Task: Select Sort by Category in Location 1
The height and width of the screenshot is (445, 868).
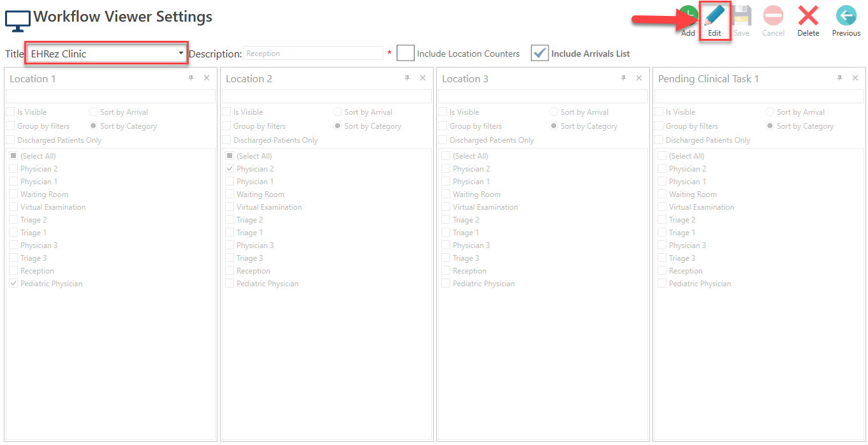Action: (93, 126)
